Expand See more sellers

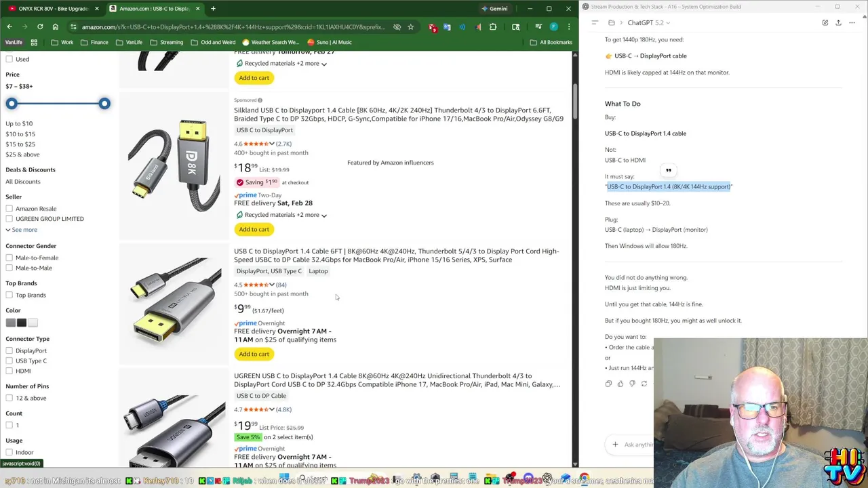click(21, 230)
